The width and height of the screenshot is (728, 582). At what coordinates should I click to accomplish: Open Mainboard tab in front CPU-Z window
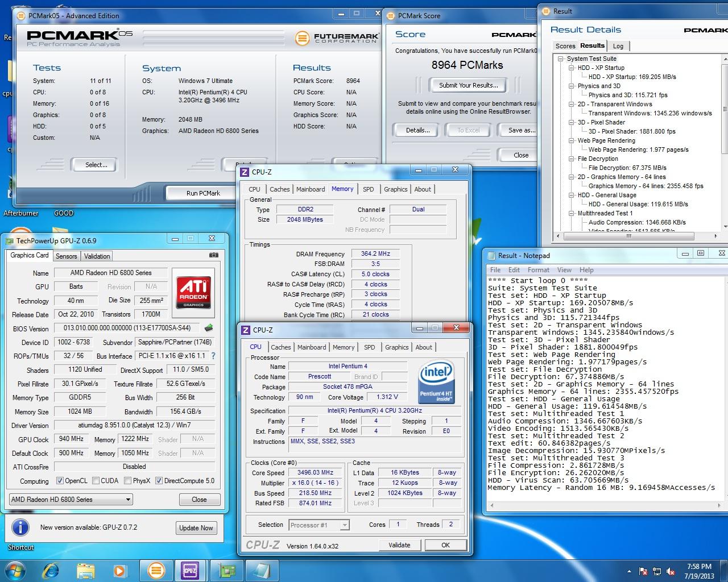click(x=312, y=347)
